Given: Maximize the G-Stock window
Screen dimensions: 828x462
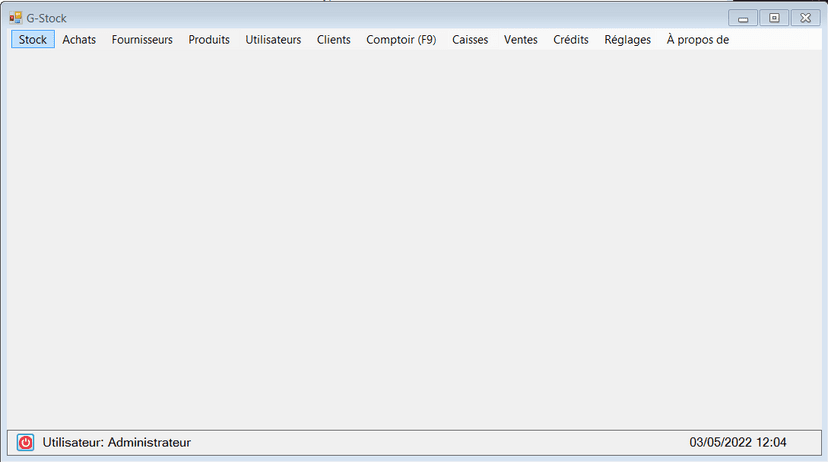Looking at the screenshot, I should [774, 18].
